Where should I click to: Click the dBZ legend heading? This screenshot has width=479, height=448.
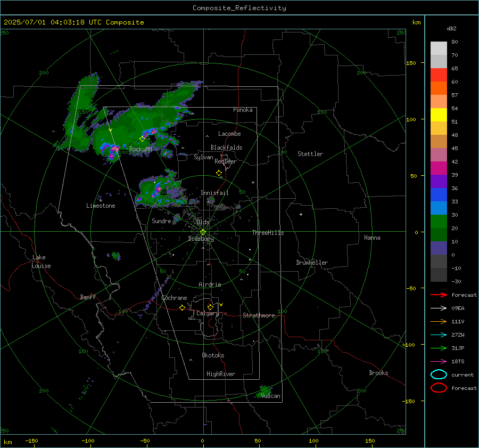point(451,29)
